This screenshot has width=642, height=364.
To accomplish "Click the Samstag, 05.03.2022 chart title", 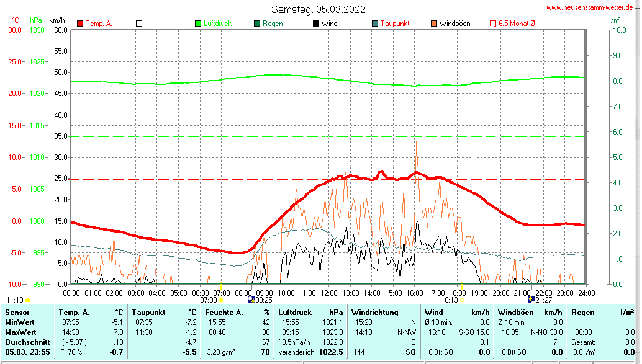I will [318, 9].
